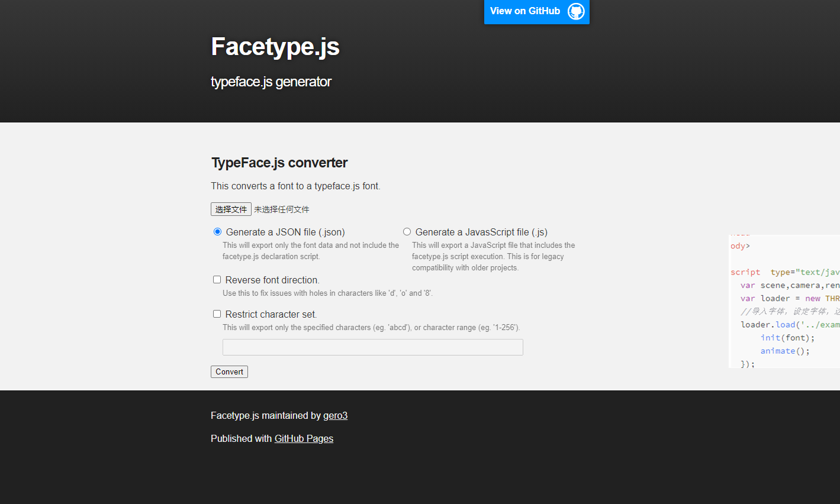
Task: Enable Restrict character set checkbox
Action: point(217,314)
